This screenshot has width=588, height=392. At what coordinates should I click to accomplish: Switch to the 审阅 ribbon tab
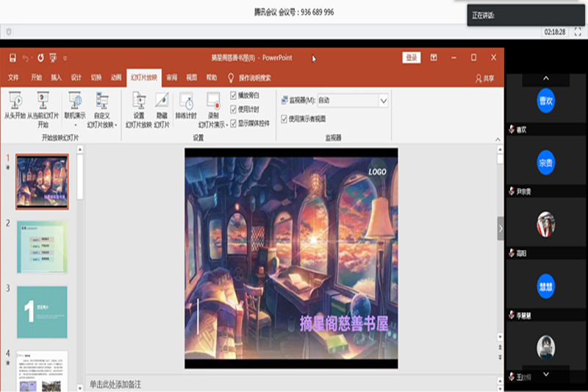point(171,77)
